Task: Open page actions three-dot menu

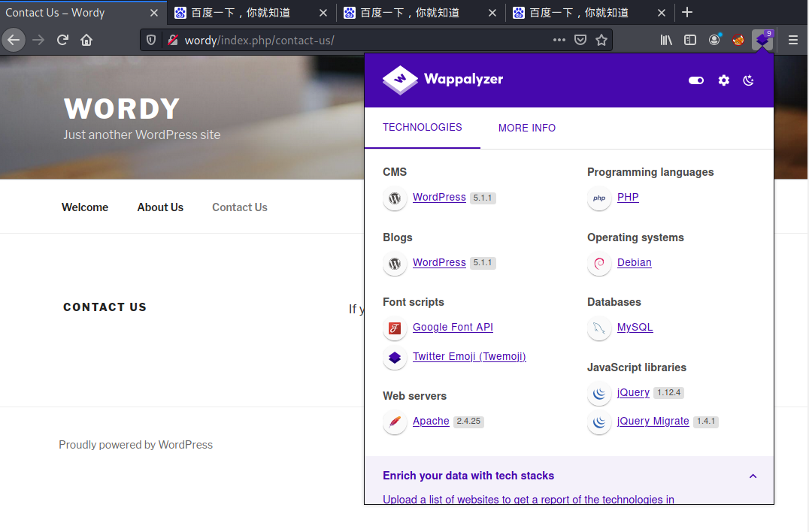Action: pyautogui.click(x=559, y=41)
